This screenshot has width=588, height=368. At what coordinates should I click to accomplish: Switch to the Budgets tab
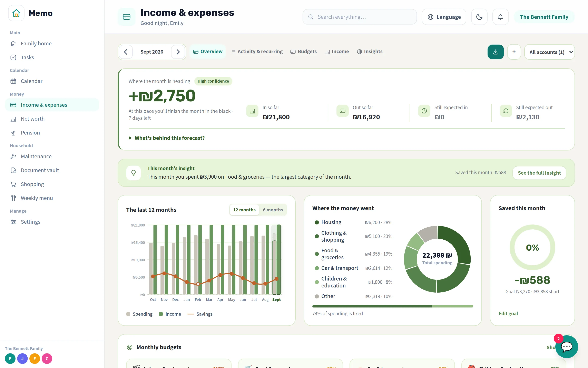click(x=304, y=52)
